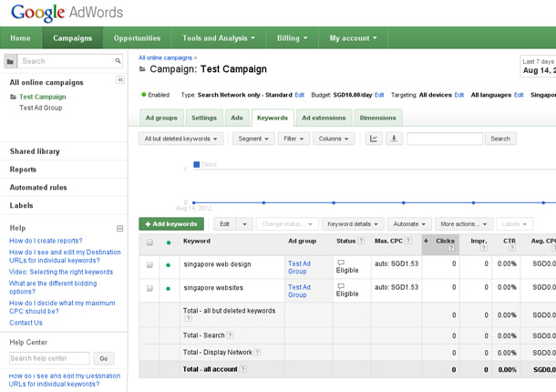Screen dimensions: 556x392
Task: Open the Billing menu
Action: [x=293, y=38]
